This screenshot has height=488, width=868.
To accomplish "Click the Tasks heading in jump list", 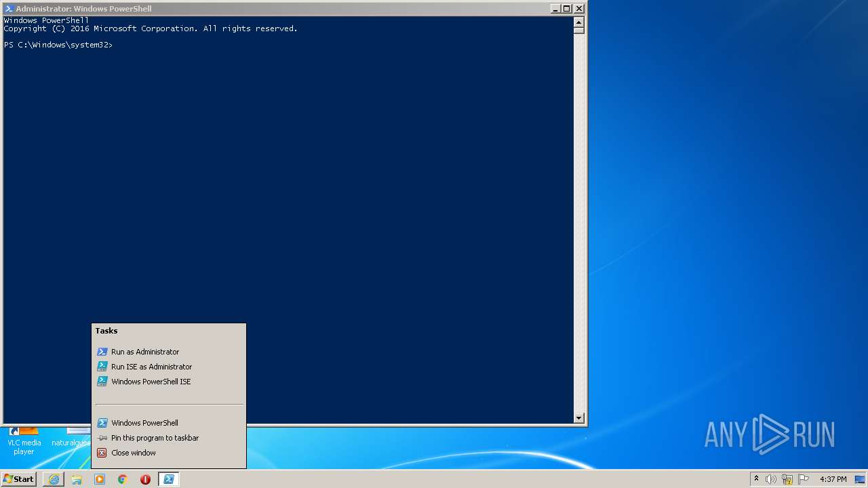I will click(x=106, y=331).
